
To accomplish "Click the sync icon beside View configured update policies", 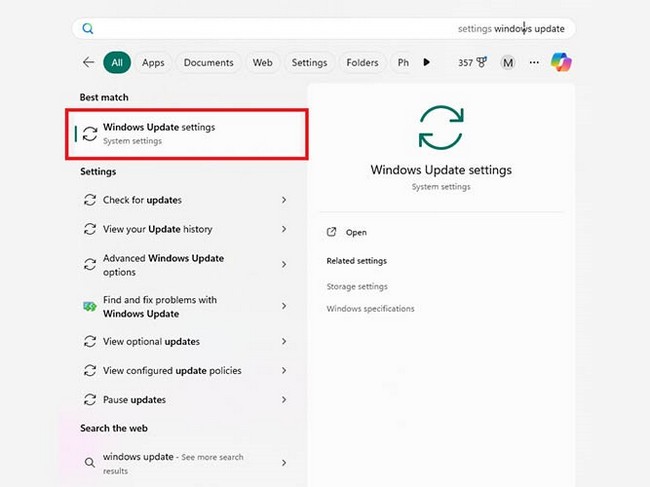I will pyautogui.click(x=90, y=370).
